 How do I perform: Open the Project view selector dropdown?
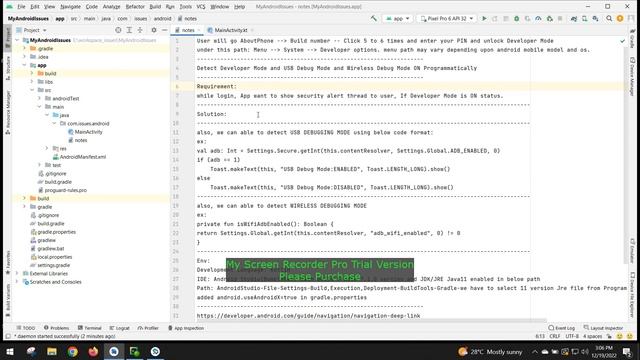coord(32,30)
